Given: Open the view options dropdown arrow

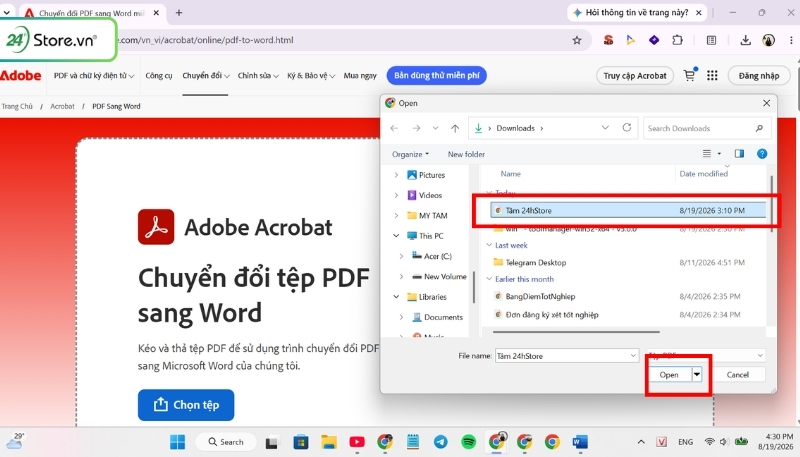Looking at the screenshot, I should click(719, 154).
